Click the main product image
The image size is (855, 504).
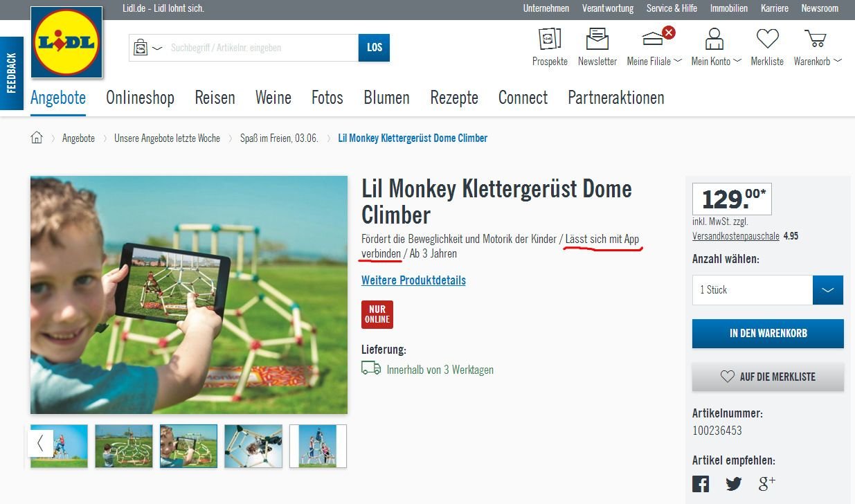click(x=189, y=295)
